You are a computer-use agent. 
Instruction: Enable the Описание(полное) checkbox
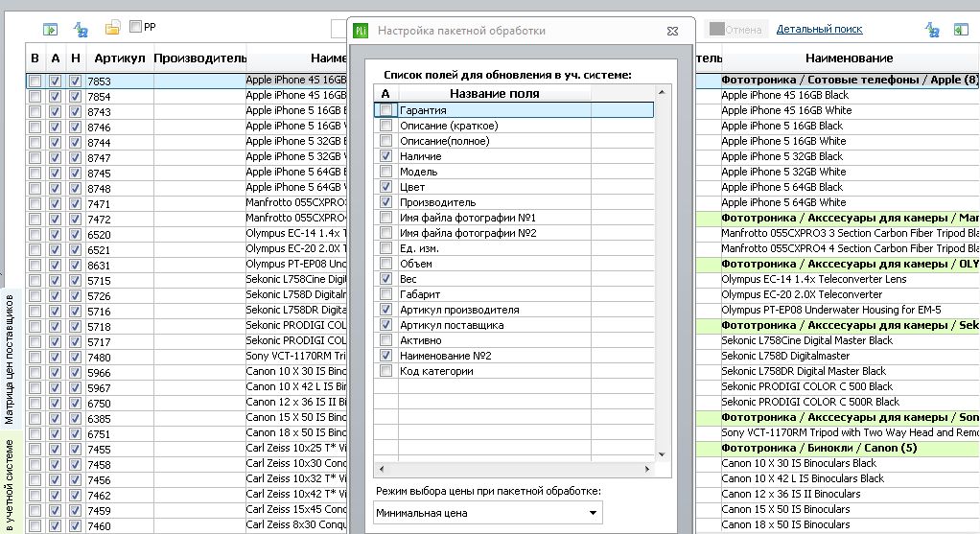click(386, 141)
